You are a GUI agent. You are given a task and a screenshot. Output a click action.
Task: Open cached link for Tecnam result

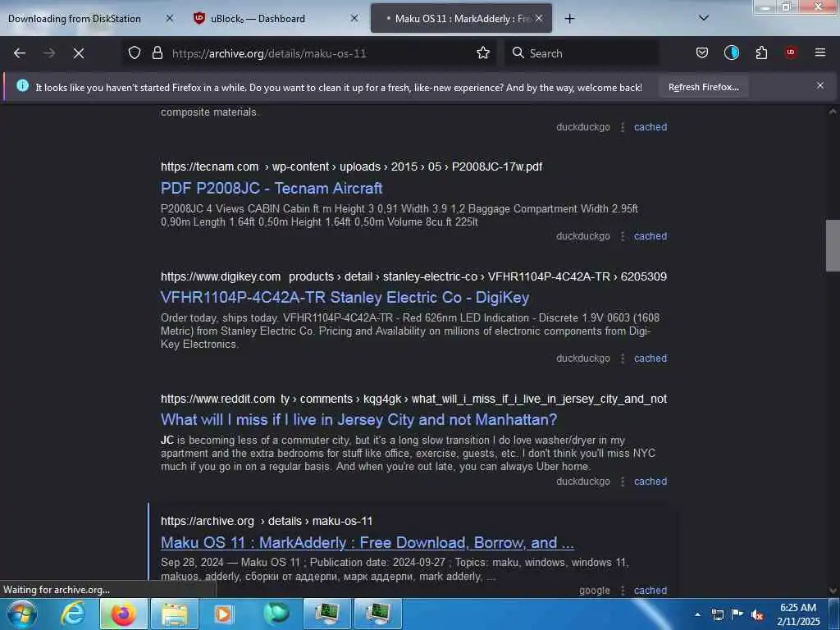(x=651, y=236)
